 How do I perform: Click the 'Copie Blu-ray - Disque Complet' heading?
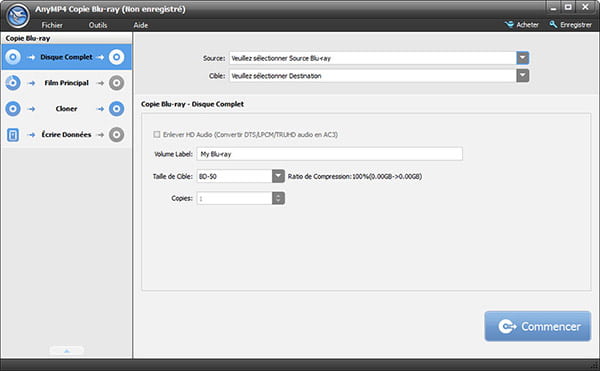click(192, 104)
